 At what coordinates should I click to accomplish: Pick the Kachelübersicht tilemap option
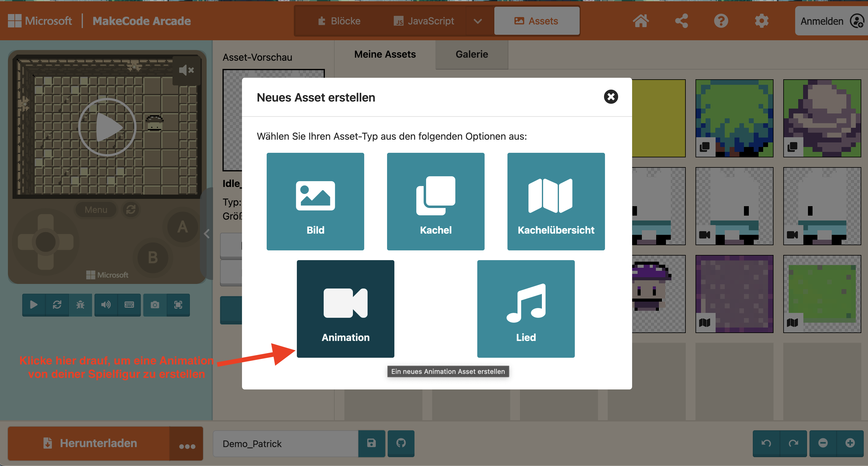pos(556,201)
